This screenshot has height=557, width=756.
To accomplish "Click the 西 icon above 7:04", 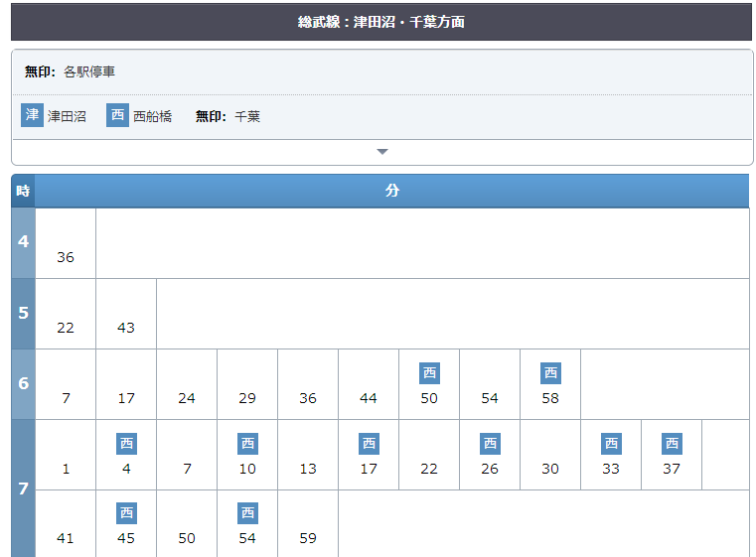I will coord(126,444).
